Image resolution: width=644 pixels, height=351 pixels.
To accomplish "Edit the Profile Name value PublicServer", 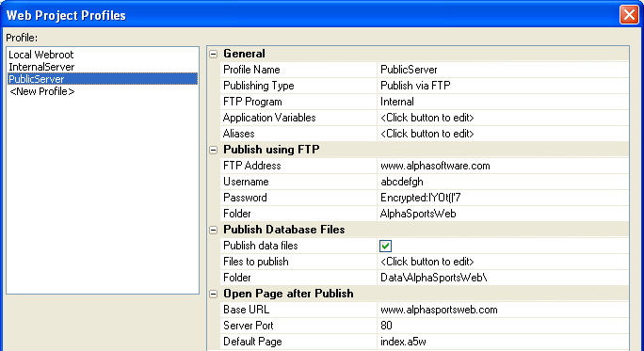I will [503, 70].
